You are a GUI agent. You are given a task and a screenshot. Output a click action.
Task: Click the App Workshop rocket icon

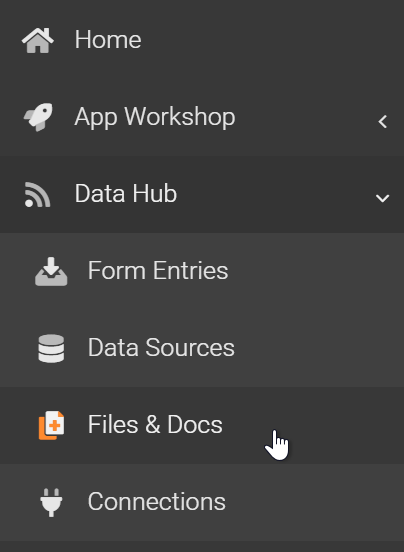38,117
